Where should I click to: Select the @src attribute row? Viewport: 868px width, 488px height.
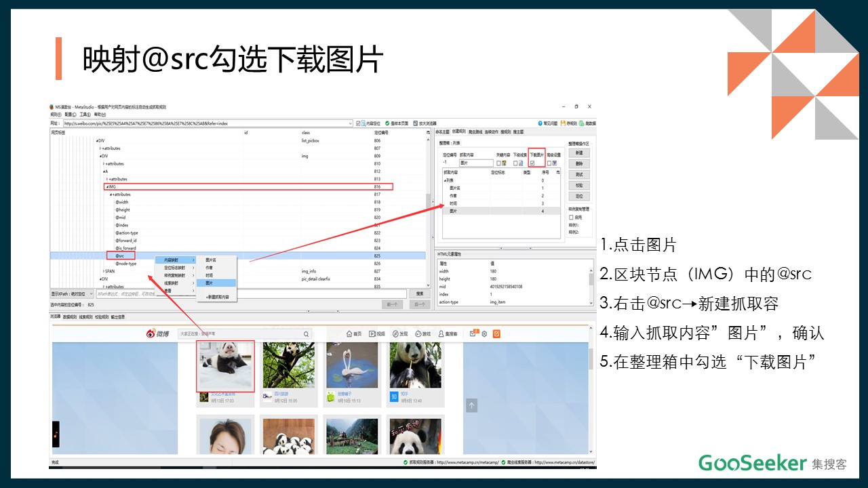pos(237,256)
